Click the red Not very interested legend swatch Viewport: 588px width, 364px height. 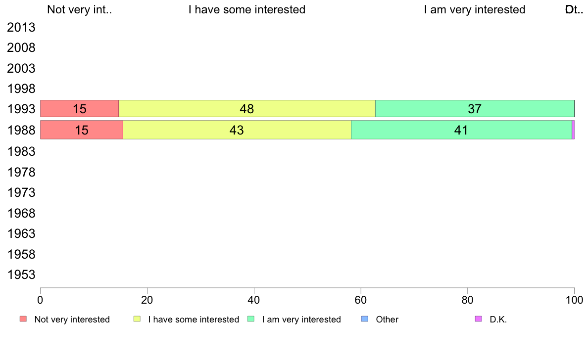click(23, 319)
